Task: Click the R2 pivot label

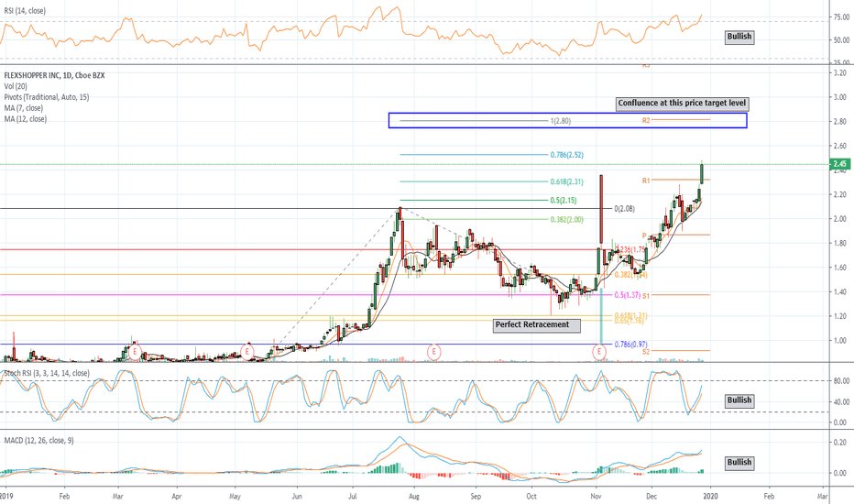Action: pyautogui.click(x=646, y=120)
